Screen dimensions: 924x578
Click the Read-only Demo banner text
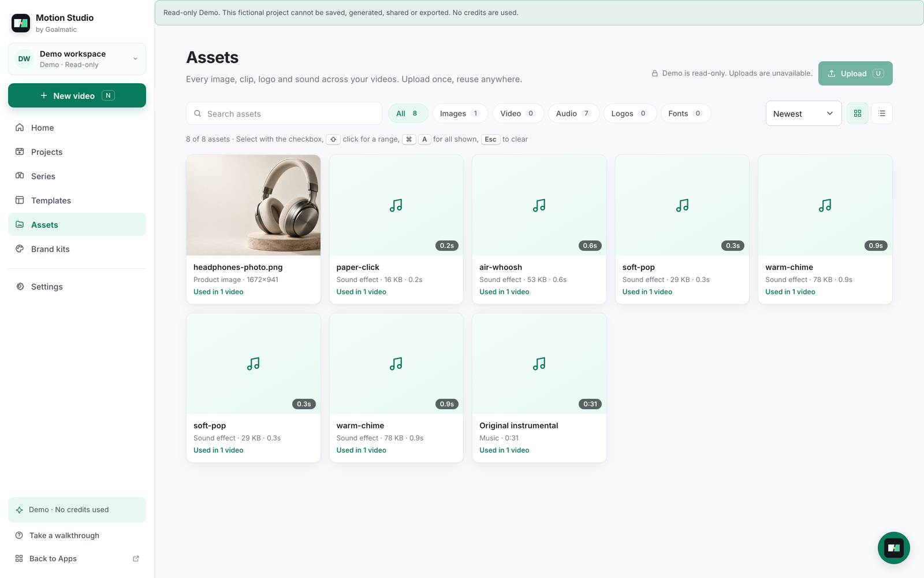[x=341, y=13]
